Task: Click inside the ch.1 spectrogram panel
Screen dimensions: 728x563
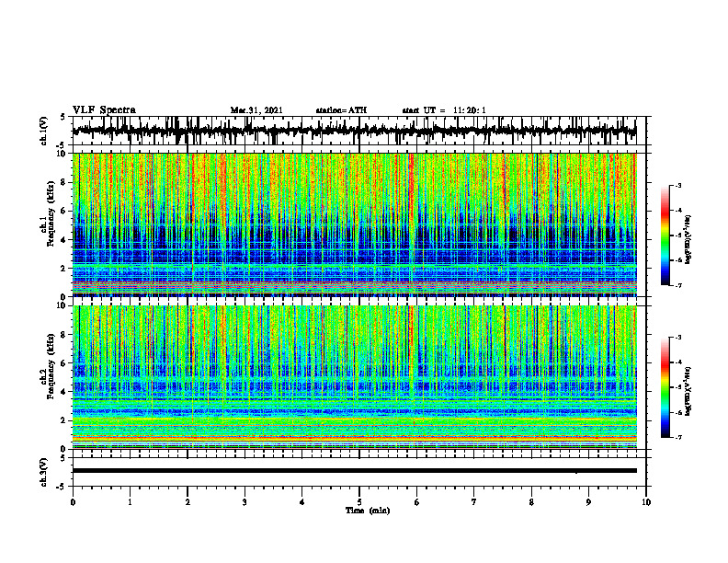Action: [x=354, y=224]
